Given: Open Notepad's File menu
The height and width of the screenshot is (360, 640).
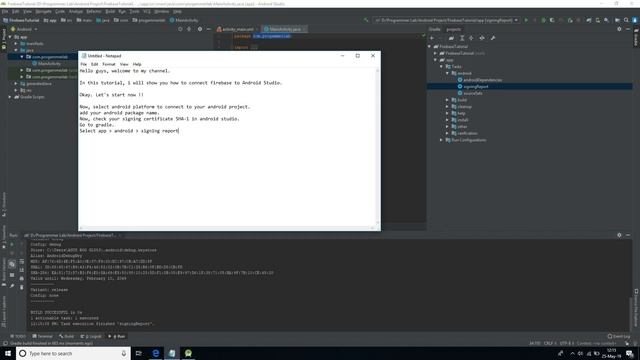Looking at the screenshot, I should [83, 64].
